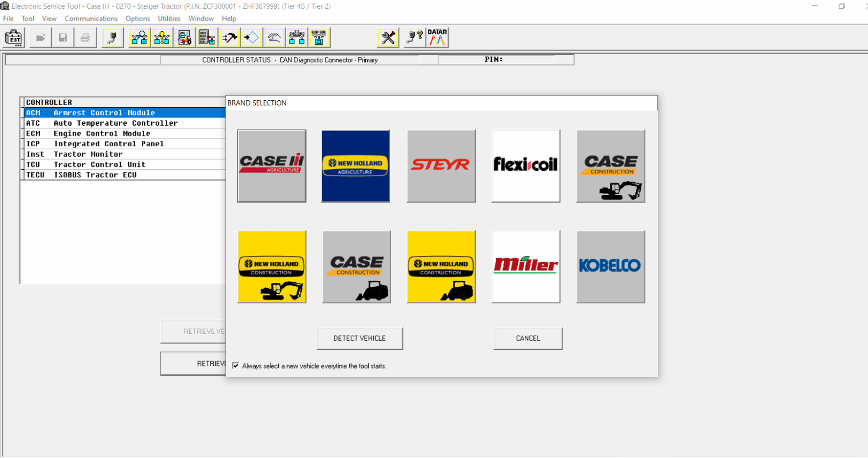
Task: Select the Case IH Agriculture brand
Action: [272, 166]
